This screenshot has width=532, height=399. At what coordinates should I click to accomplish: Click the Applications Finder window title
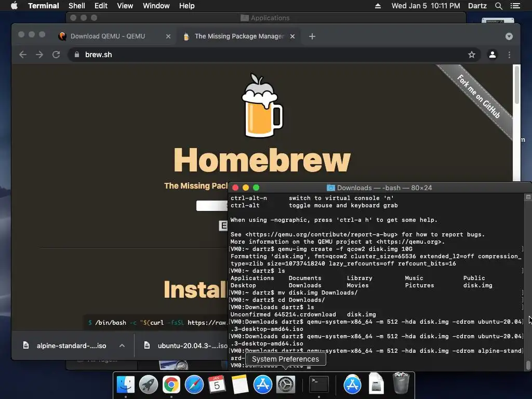point(270,18)
